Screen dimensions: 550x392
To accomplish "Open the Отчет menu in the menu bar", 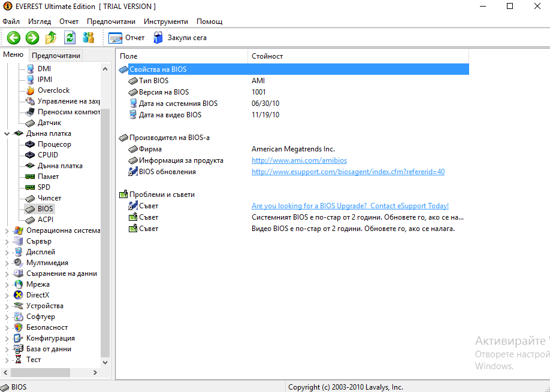I will [x=69, y=22].
